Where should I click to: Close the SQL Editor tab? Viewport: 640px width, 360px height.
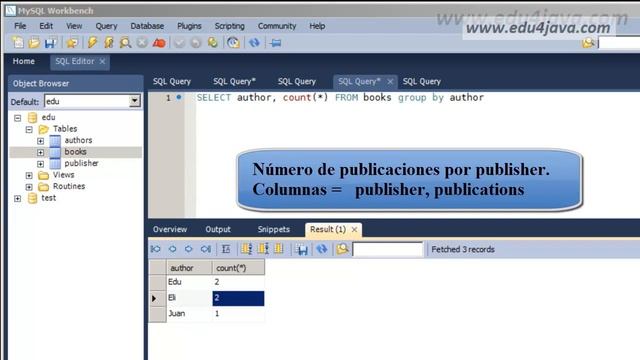(x=102, y=61)
